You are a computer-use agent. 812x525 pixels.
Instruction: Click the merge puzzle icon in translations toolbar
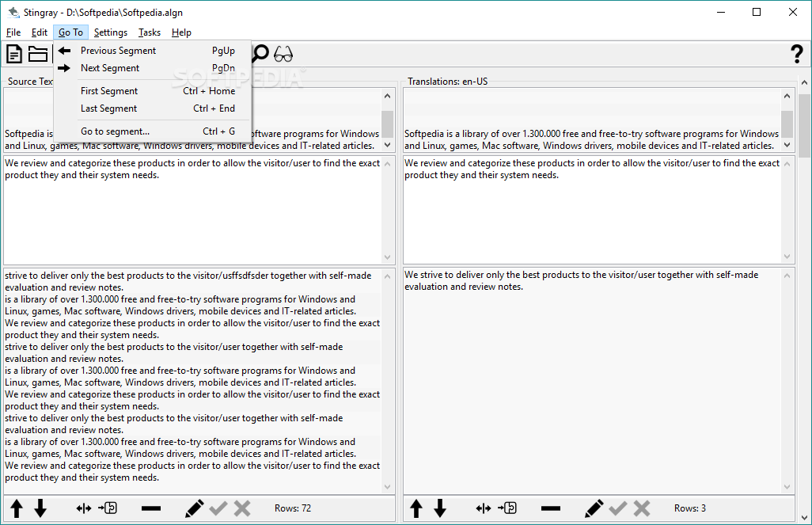(507, 508)
